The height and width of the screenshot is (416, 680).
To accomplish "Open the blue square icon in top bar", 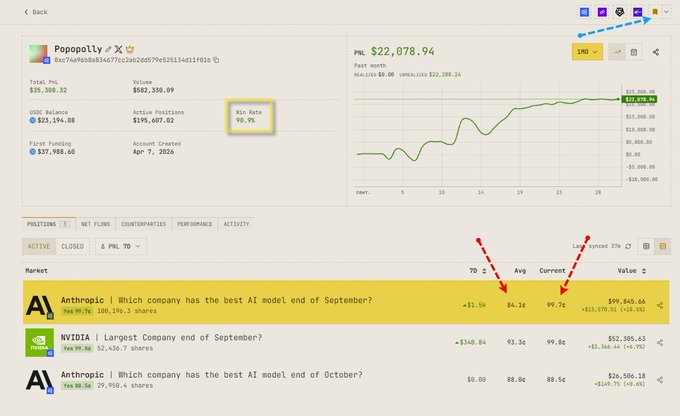I will point(584,12).
